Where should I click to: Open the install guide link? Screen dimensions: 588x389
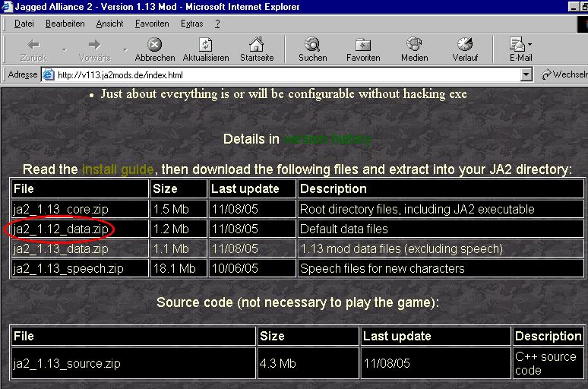point(118,169)
